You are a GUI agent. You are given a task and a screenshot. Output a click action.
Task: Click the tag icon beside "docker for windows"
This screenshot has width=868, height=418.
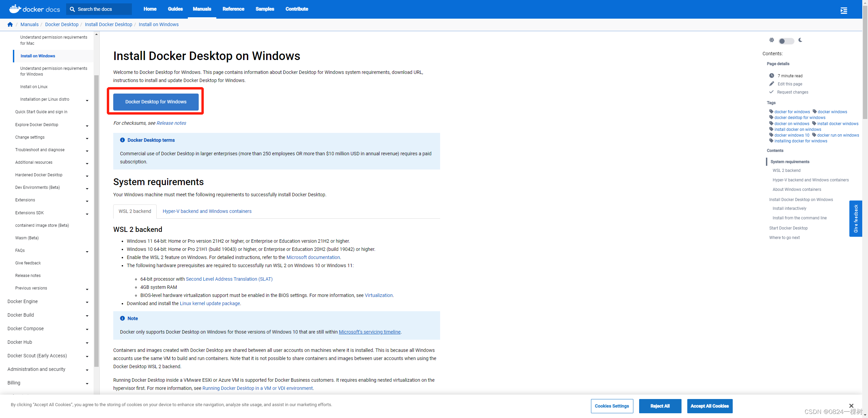point(772,112)
